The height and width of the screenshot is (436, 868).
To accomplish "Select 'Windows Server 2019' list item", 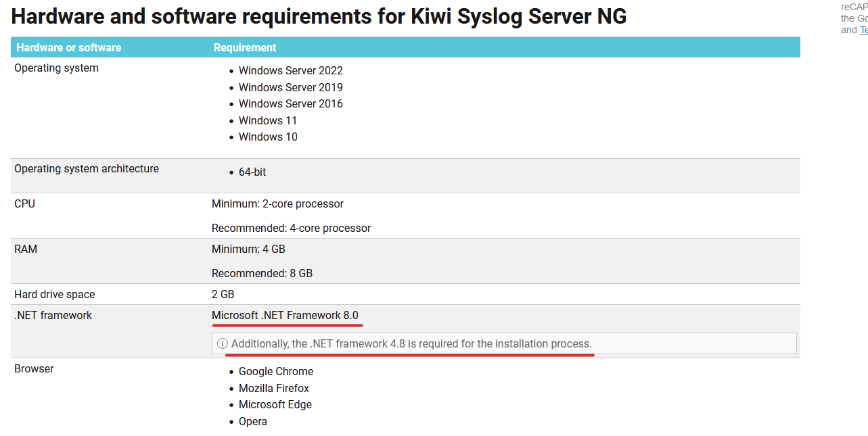I will click(x=291, y=87).
